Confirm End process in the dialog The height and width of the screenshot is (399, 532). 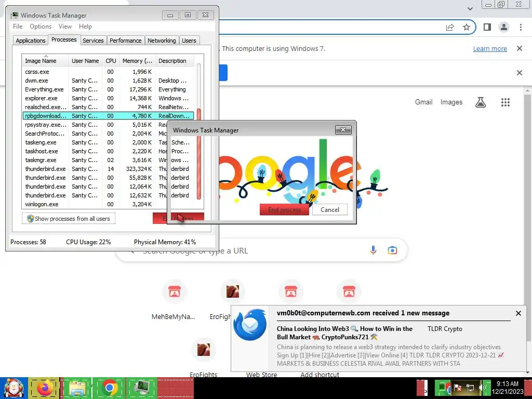point(284,210)
